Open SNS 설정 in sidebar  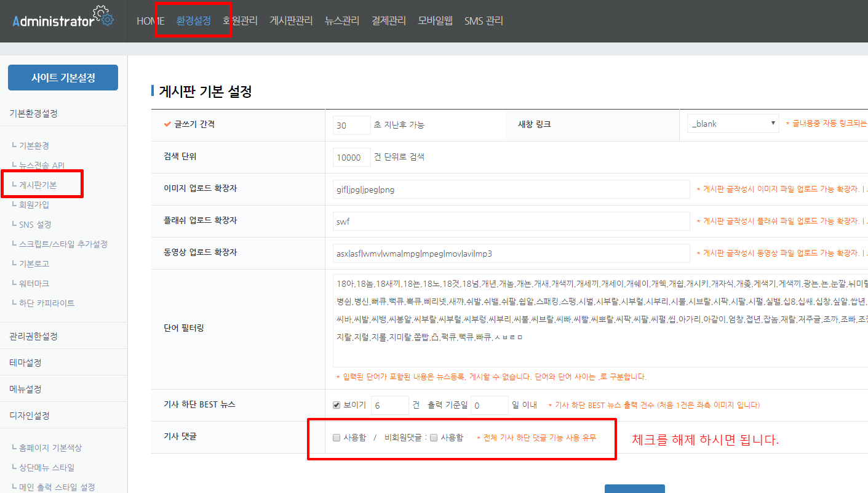coord(35,224)
